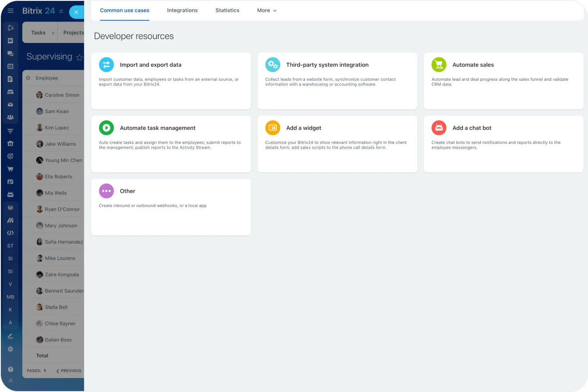This screenshot has width=588, height=392.
Task: Click the green Automate task management icon
Action: pyautogui.click(x=106, y=128)
